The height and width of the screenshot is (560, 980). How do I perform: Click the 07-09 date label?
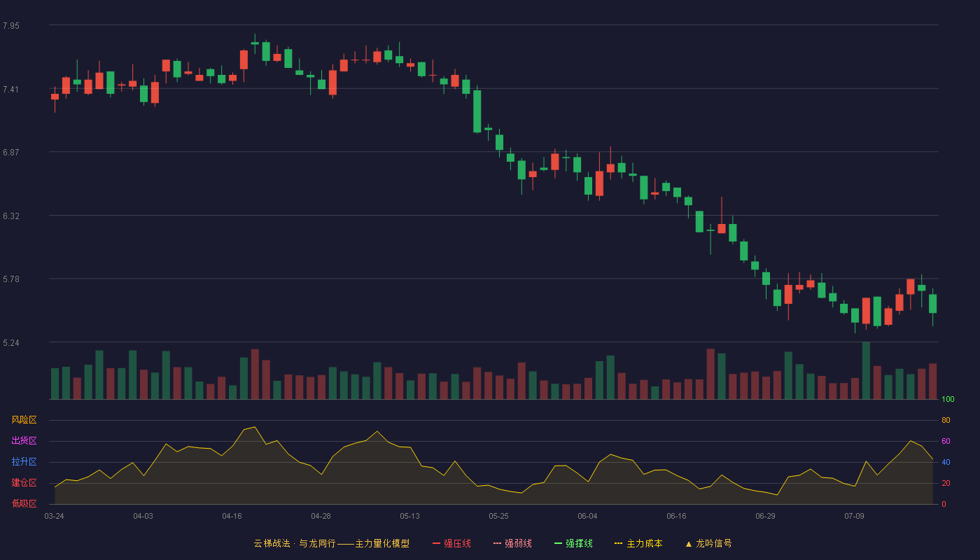tap(854, 516)
